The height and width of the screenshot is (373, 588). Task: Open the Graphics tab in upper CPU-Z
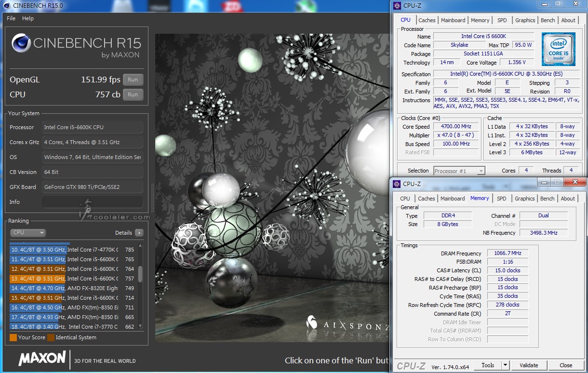pyautogui.click(x=525, y=20)
